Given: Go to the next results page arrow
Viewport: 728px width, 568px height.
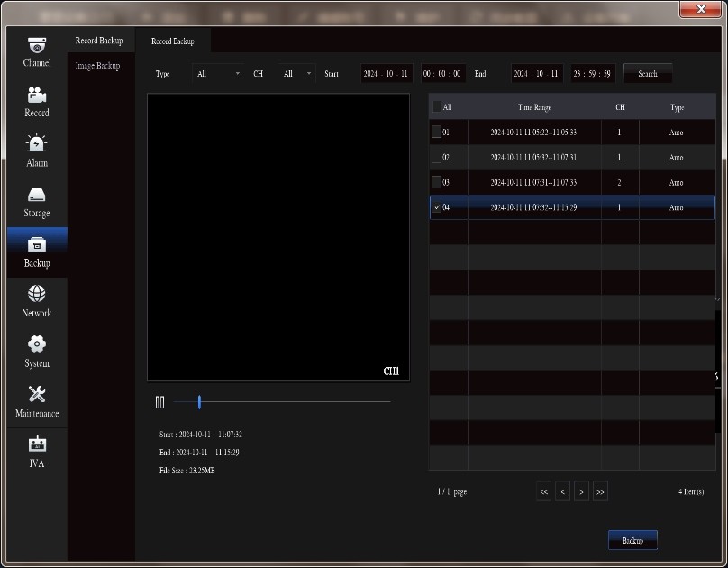Looking at the screenshot, I should point(582,491).
